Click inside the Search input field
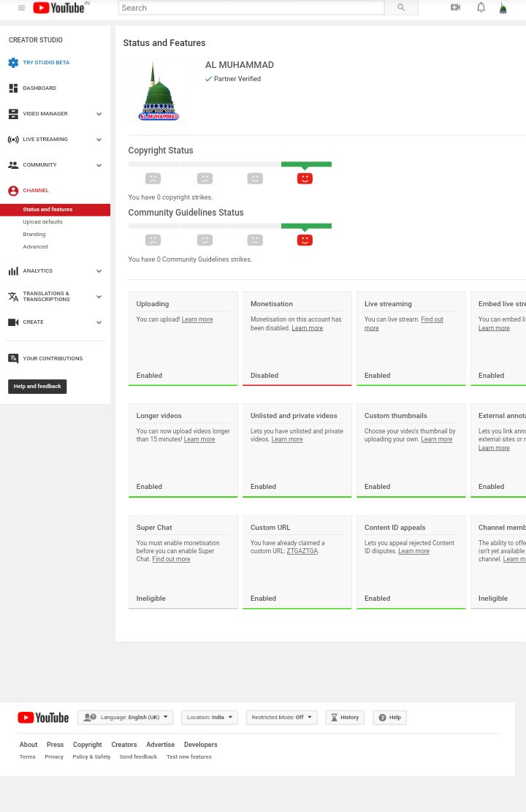Viewport: 526px width, 812px height. click(251, 8)
